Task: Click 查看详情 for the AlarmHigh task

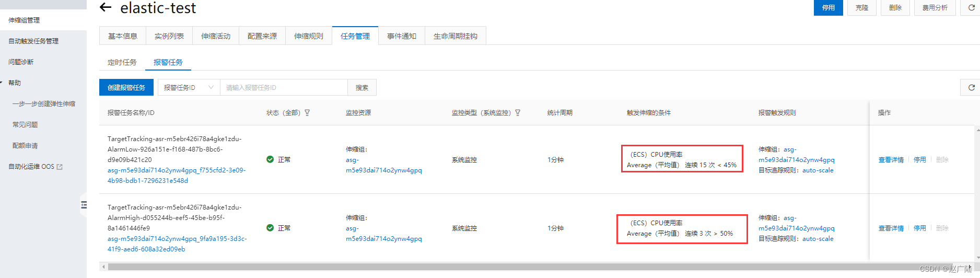Action: point(891,228)
